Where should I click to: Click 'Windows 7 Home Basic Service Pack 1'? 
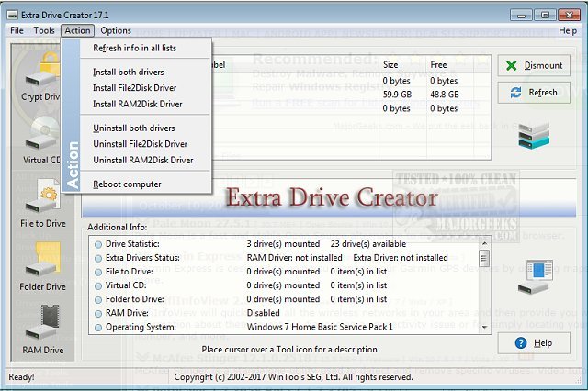320,327
